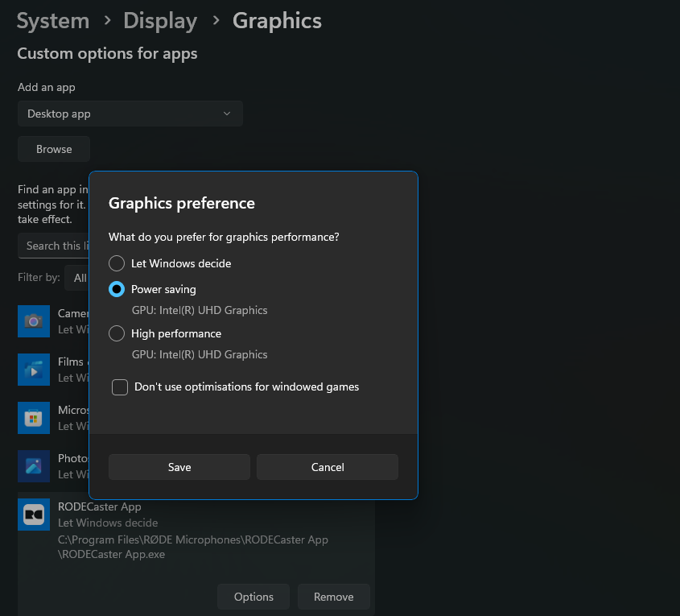Select the Let Windows decide radio button
Viewport: 680px width, 616px height.
click(117, 263)
